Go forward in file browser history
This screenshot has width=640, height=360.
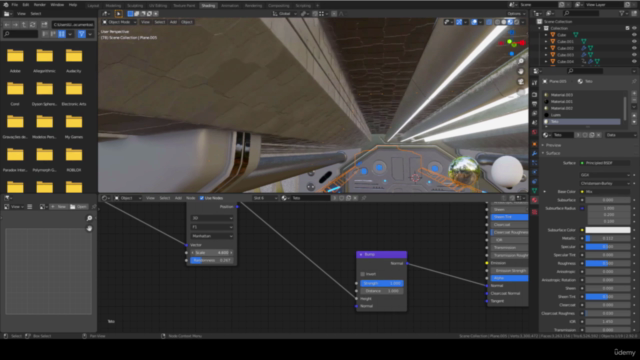pyautogui.click(x=15, y=24)
